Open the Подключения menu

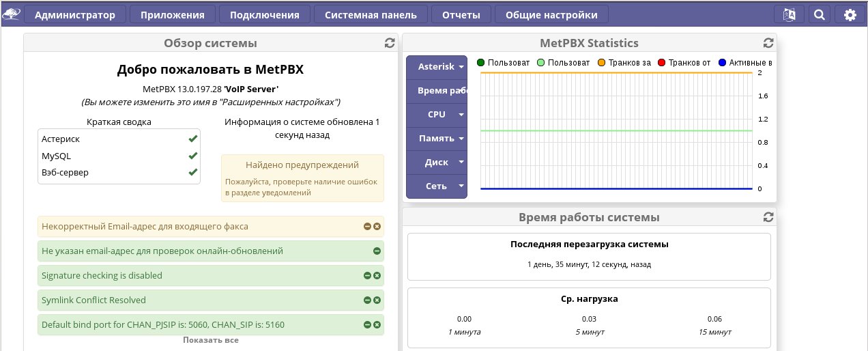click(264, 15)
